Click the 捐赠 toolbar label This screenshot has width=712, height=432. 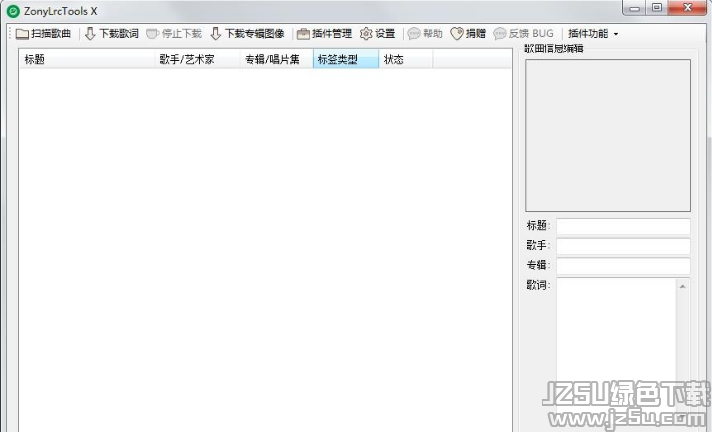click(x=476, y=34)
